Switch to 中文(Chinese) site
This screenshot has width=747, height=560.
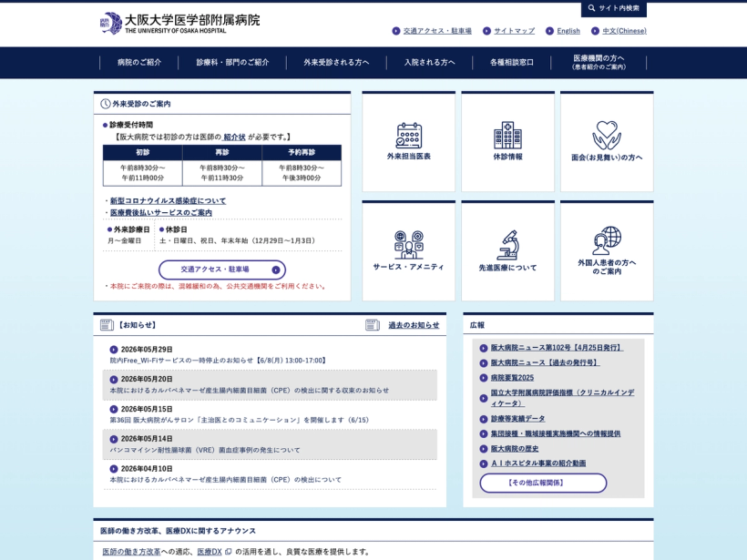pyautogui.click(x=624, y=31)
